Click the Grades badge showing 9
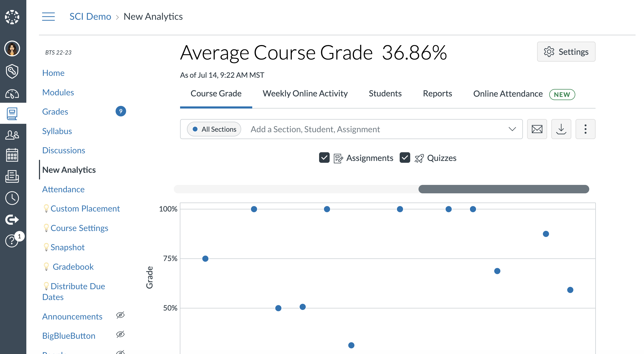Image resolution: width=644 pixels, height=354 pixels. coord(121,111)
